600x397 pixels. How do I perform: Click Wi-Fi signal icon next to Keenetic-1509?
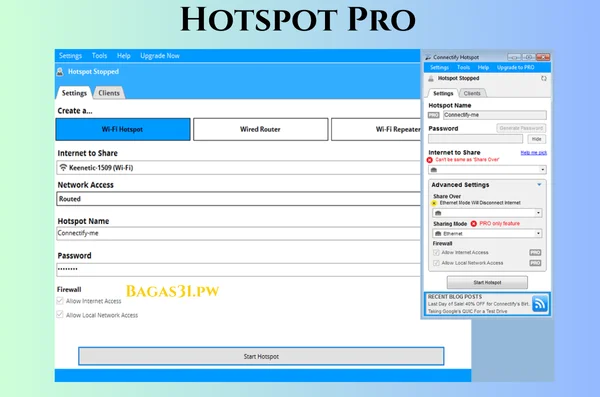pyautogui.click(x=63, y=167)
